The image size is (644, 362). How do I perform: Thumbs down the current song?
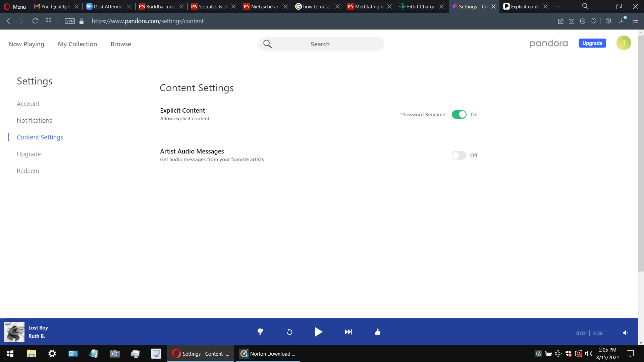[x=260, y=332]
